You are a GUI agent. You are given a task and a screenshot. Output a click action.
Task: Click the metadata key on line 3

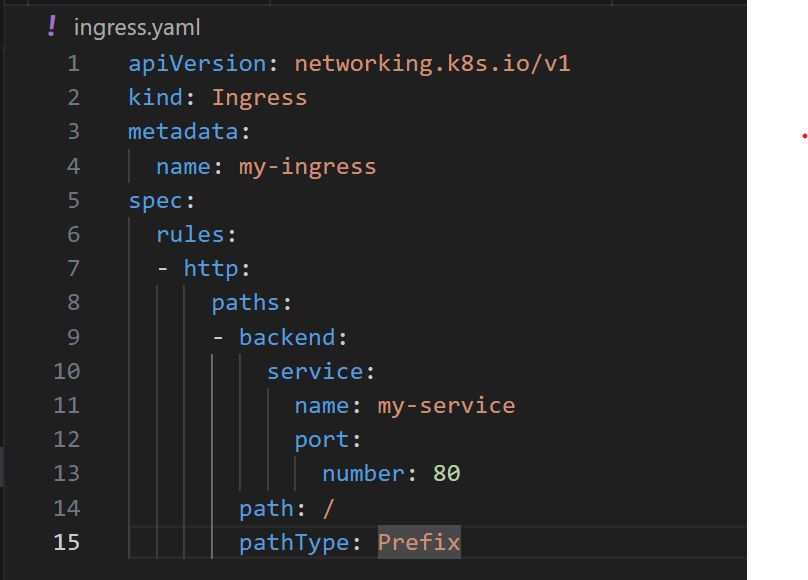click(x=183, y=132)
